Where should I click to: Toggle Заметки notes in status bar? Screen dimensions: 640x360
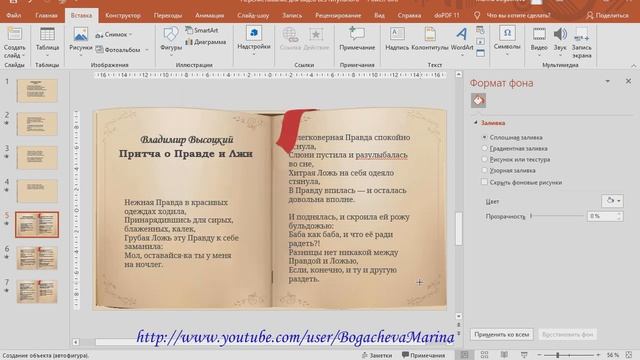tap(376, 356)
